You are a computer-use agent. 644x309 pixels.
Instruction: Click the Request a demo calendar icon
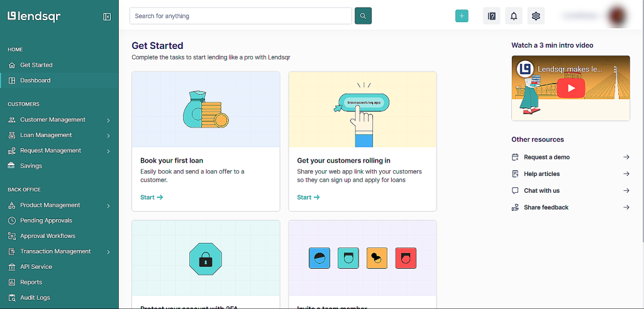515,157
